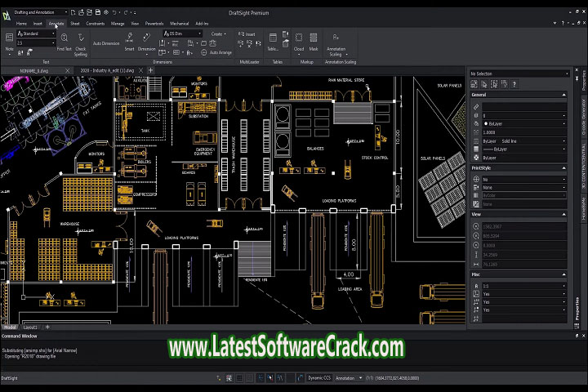Select the Mask markup tool

click(x=314, y=39)
